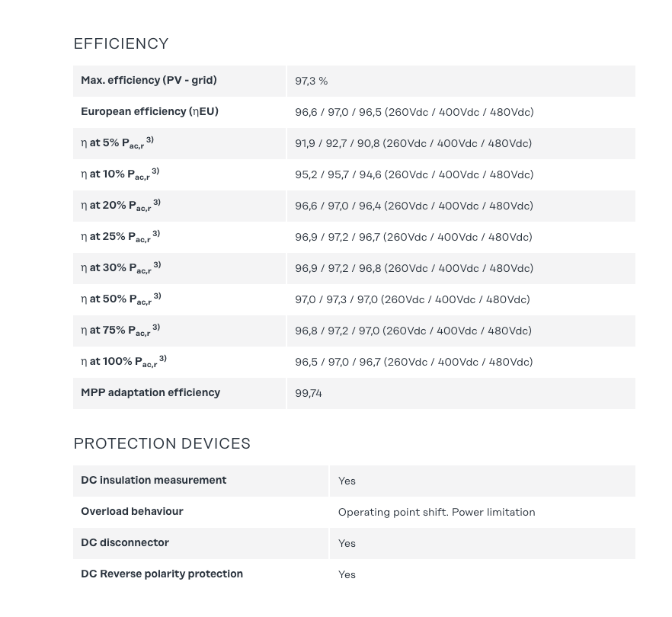Click the η at 100% Pac,r label
The width and height of the screenshot is (672, 617).
coord(123,362)
